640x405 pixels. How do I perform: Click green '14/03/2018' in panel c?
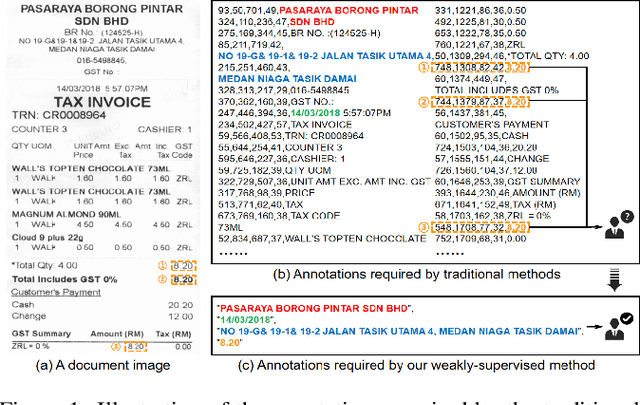pos(245,320)
